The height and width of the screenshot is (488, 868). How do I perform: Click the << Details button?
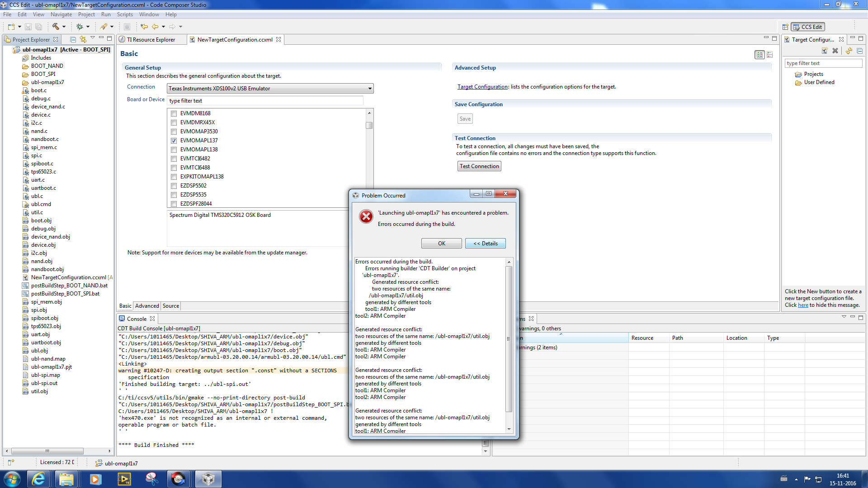pyautogui.click(x=486, y=244)
